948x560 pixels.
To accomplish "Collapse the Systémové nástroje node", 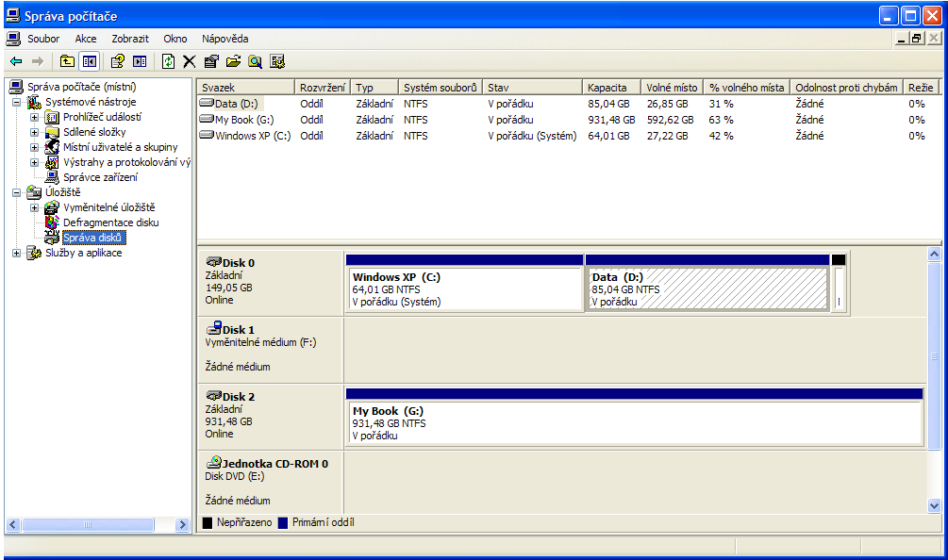I will click(x=17, y=102).
